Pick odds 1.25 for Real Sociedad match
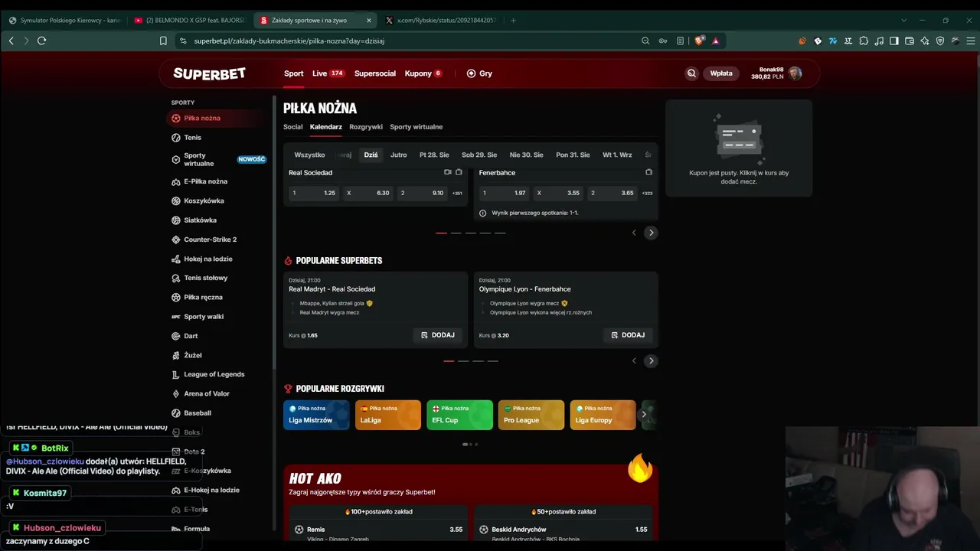This screenshot has height=551, width=980. [314, 193]
